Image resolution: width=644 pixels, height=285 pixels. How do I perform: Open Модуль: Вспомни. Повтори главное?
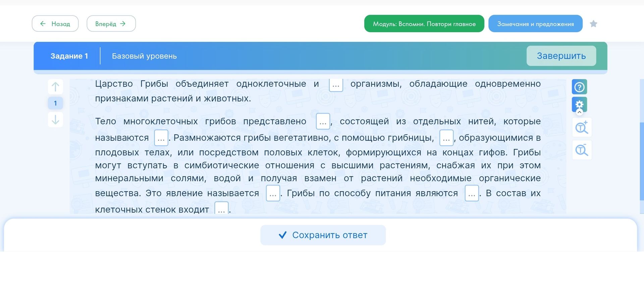pyautogui.click(x=424, y=24)
